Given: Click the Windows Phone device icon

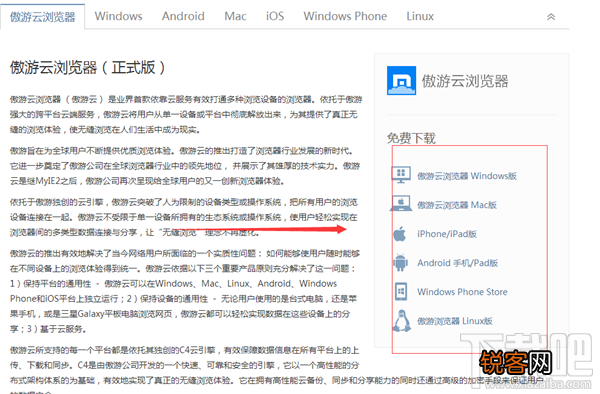Looking at the screenshot, I should click(401, 291).
